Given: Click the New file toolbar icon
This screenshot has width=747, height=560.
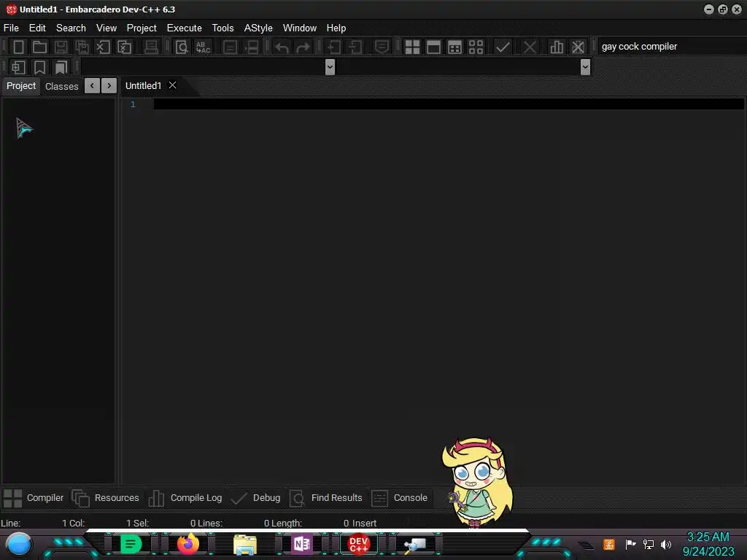Looking at the screenshot, I should coord(18,47).
